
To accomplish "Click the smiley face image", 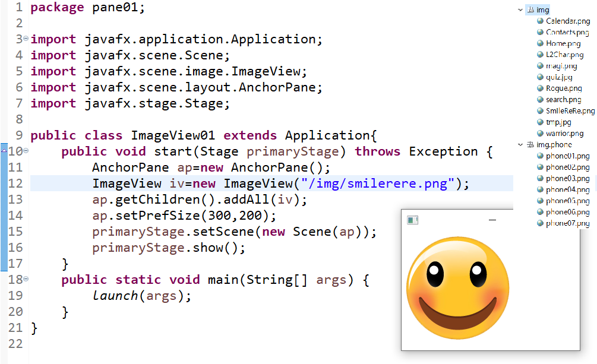I will tap(457, 288).
